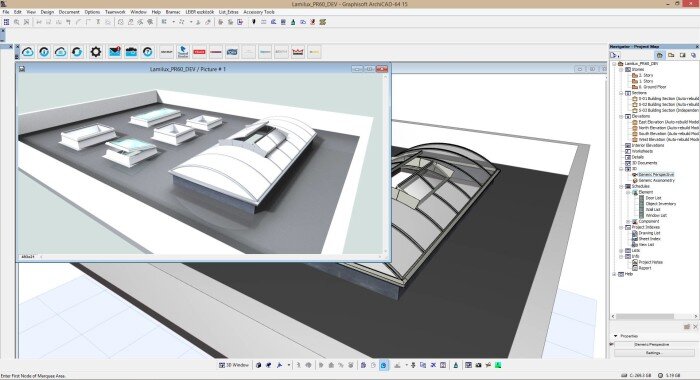700x380 pixels.
Task: Click the blue question mark help icon
Action: (x=148, y=52)
